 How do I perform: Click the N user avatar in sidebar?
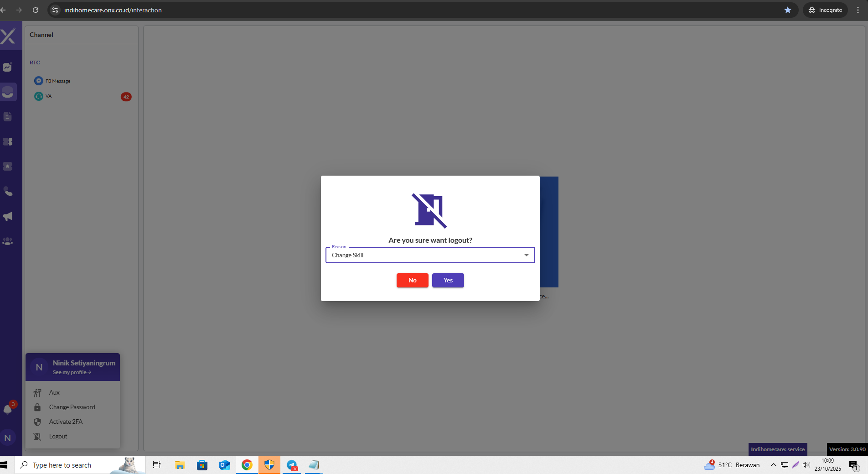click(x=8, y=438)
